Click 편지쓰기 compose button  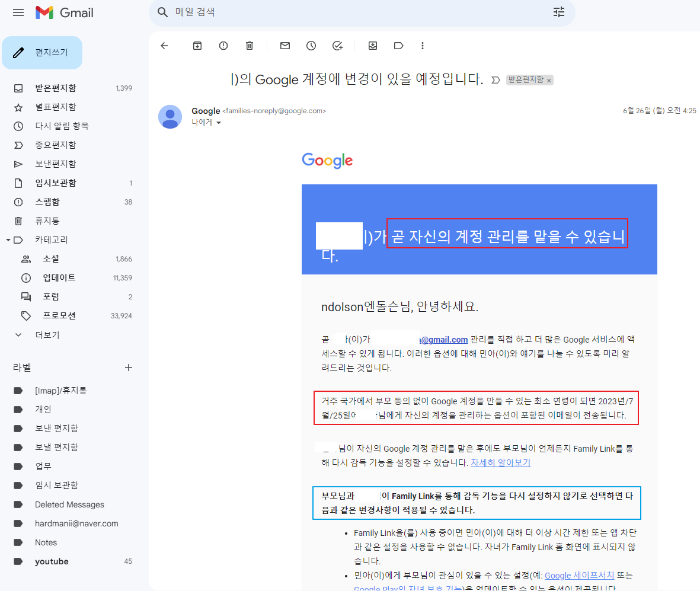[x=43, y=53]
